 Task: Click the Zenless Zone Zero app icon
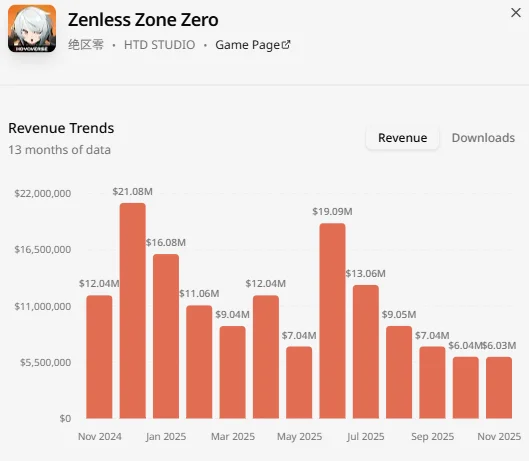(x=32, y=28)
